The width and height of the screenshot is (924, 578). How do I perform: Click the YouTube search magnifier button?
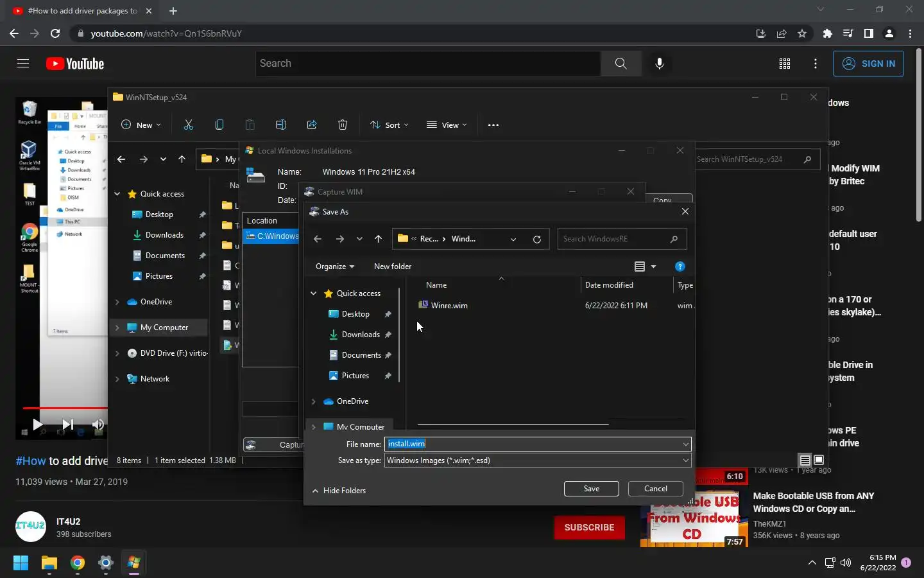click(620, 64)
